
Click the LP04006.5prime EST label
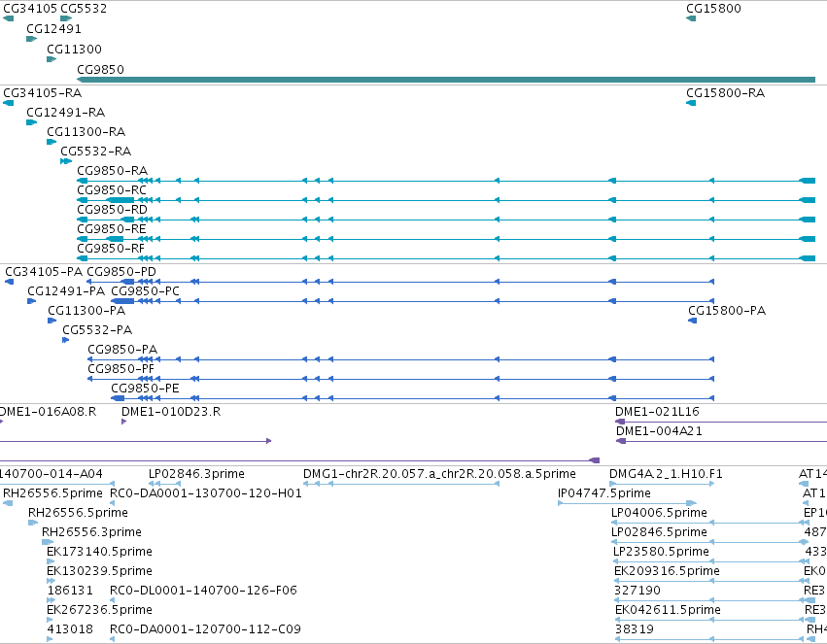click(x=659, y=513)
